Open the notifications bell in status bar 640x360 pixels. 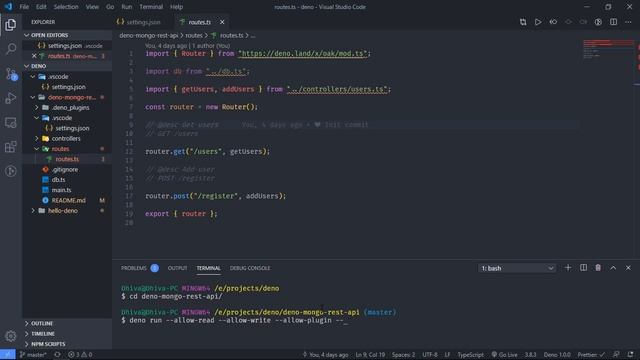coord(631,355)
